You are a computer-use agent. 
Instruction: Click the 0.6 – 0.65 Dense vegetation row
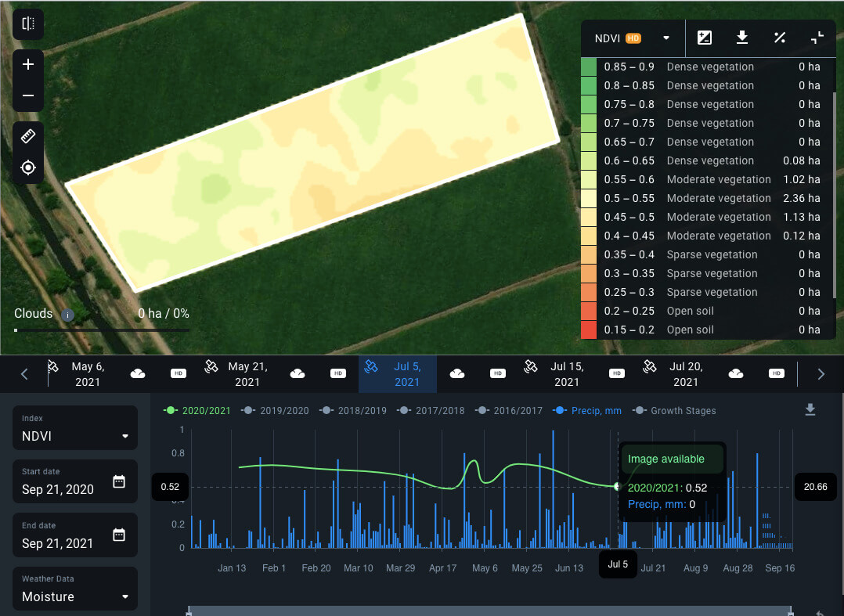point(708,161)
